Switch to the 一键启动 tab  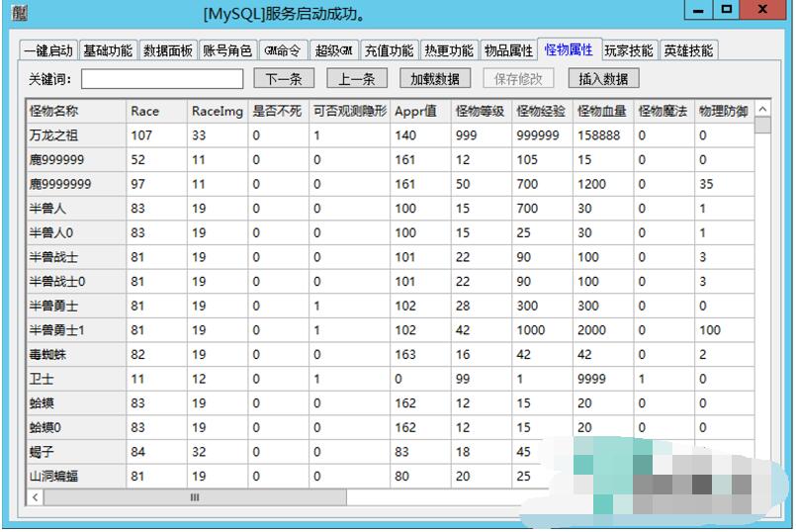coord(48,50)
